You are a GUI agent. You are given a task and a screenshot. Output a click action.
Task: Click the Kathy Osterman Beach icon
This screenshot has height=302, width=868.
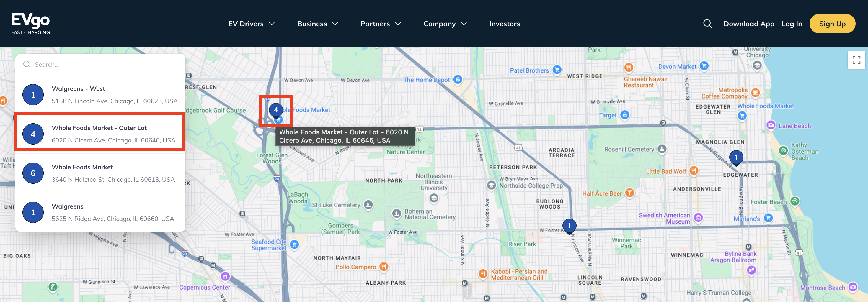click(x=784, y=150)
